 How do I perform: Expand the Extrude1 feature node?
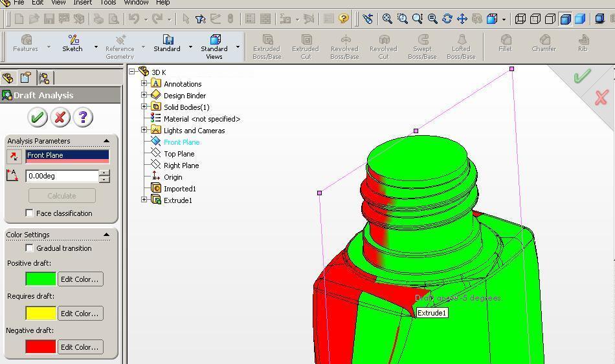pyautogui.click(x=144, y=200)
